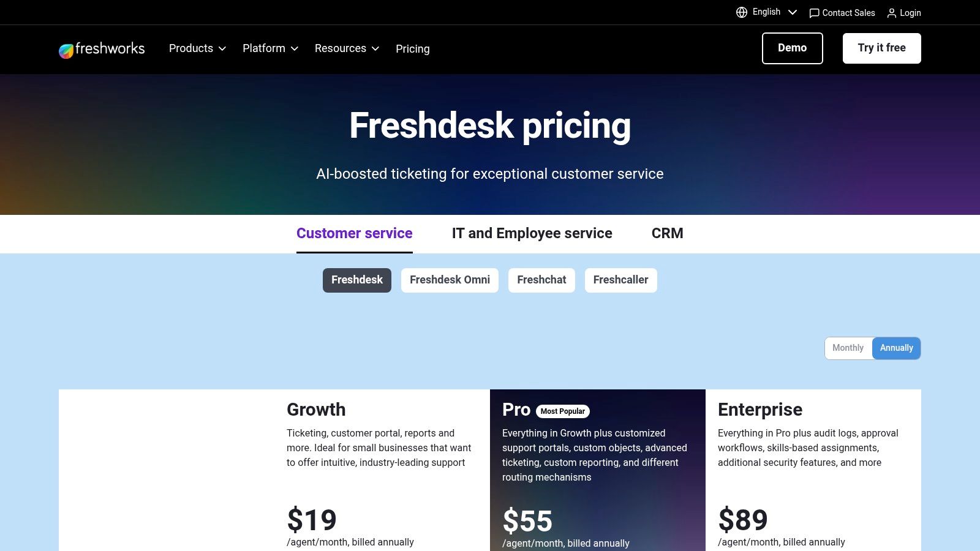Image resolution: width=980 pixels, height=551 pixels.
Task: Open the English language selector
Action: [766, 12]
